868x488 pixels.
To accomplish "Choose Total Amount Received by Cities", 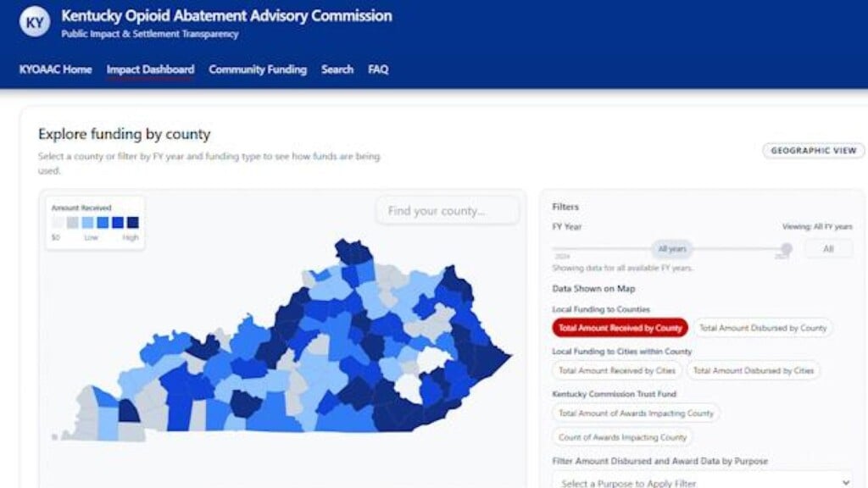I will [617, 371].
